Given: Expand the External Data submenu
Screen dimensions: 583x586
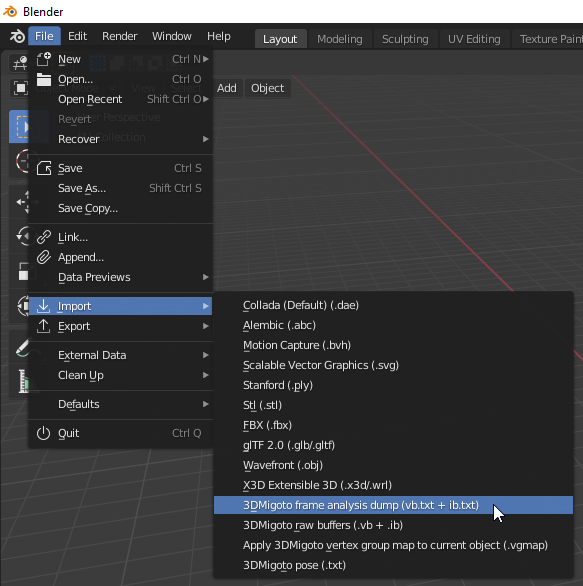Looking at the screenshot, I should 206,355.
